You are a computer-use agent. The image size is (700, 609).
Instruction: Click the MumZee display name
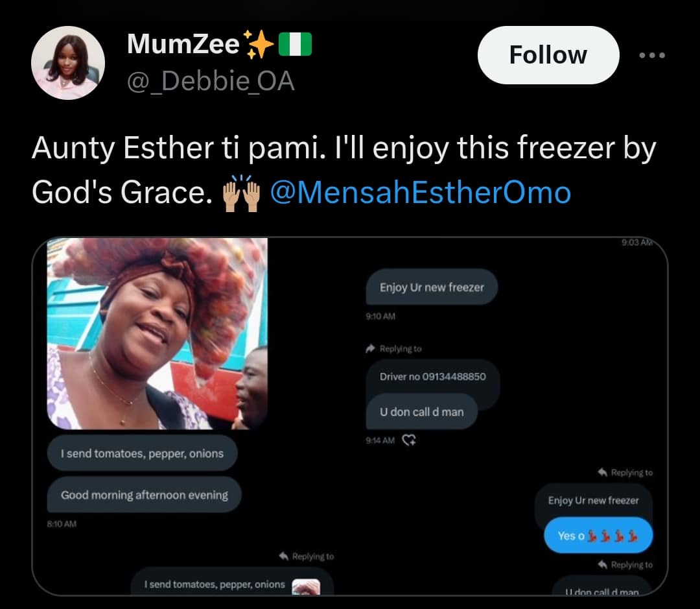tap(184, 44)
